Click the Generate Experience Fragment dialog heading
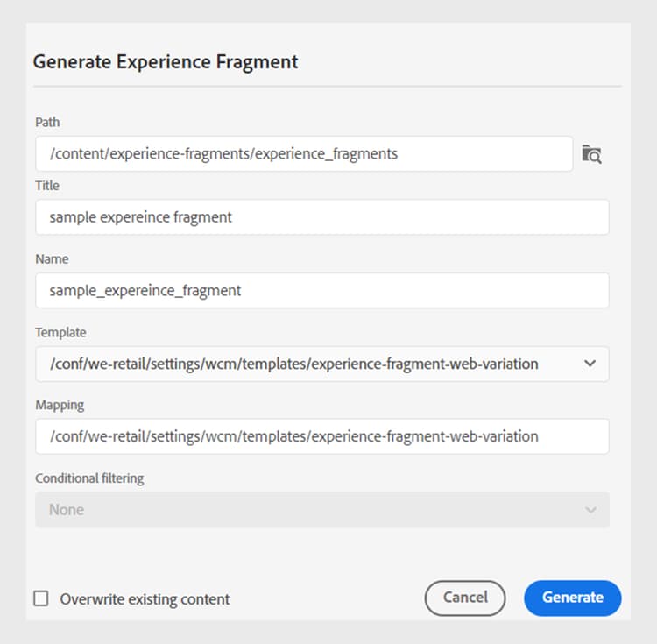Viewport: 657px width, 644px height. (166, 62)
